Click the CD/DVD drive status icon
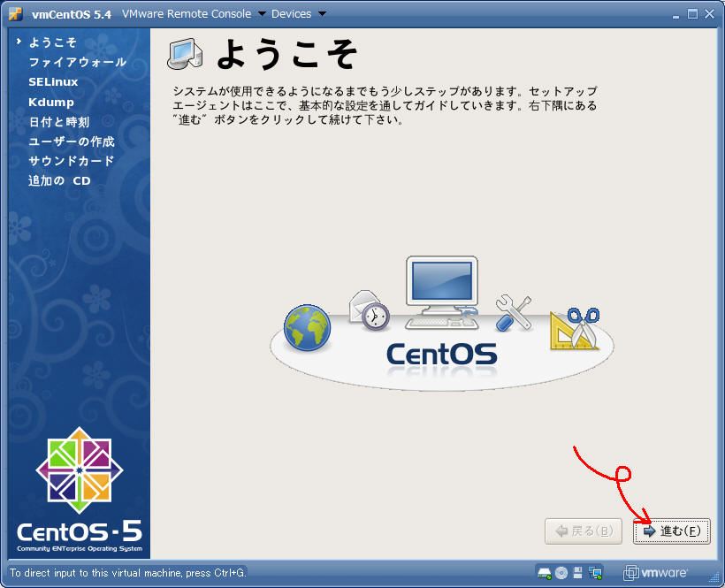 pyautogui.click(x=561, y=572)
